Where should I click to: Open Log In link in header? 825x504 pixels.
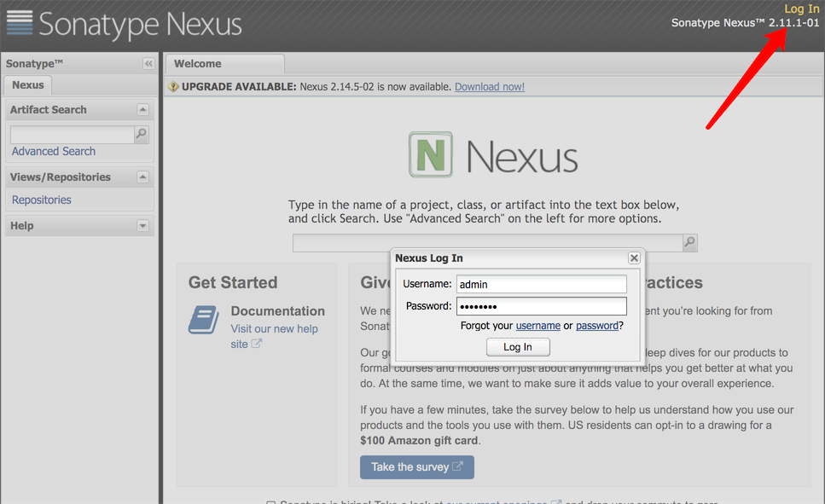click(802, 9)
